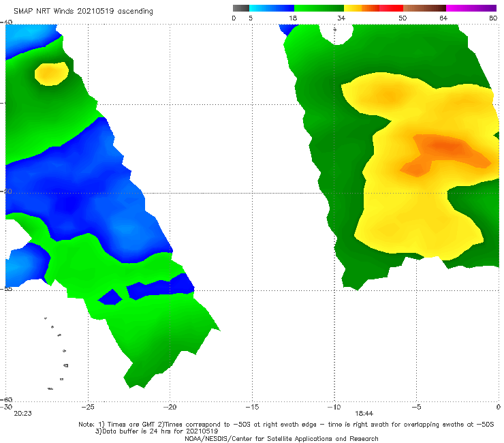The height and width of the screenshot is (443, 504).
Task: Click the green segment of the color bar
Action: pos(319,8)
